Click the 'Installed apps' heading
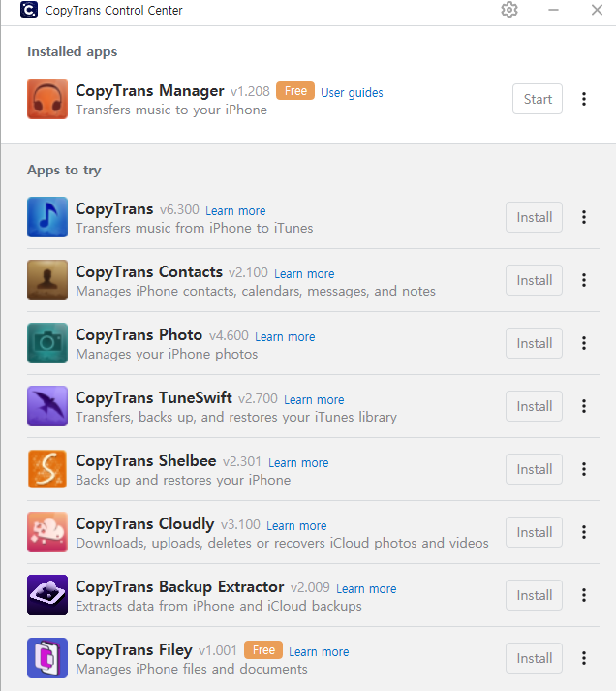The width and height of the screenshot is (616, 691). coord(73,51)
